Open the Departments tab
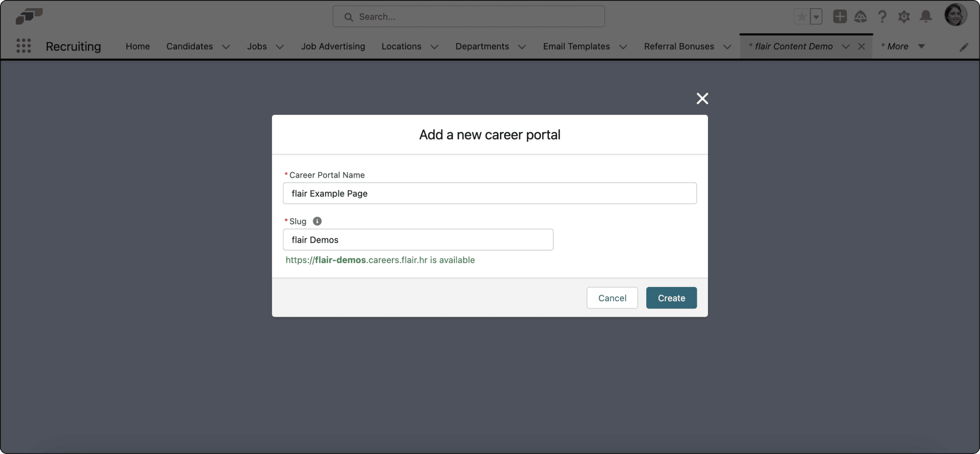The image size is (980, 454). pos(482,46)
